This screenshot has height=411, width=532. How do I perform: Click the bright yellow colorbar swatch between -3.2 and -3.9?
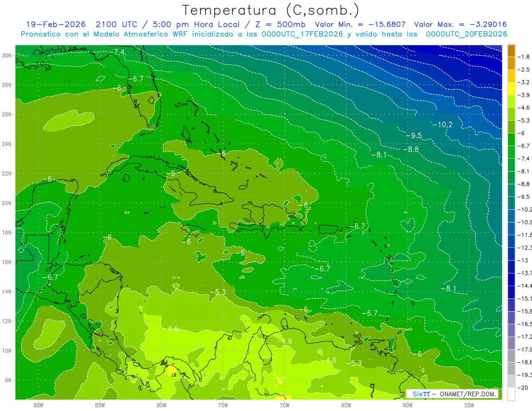[511, 89]
